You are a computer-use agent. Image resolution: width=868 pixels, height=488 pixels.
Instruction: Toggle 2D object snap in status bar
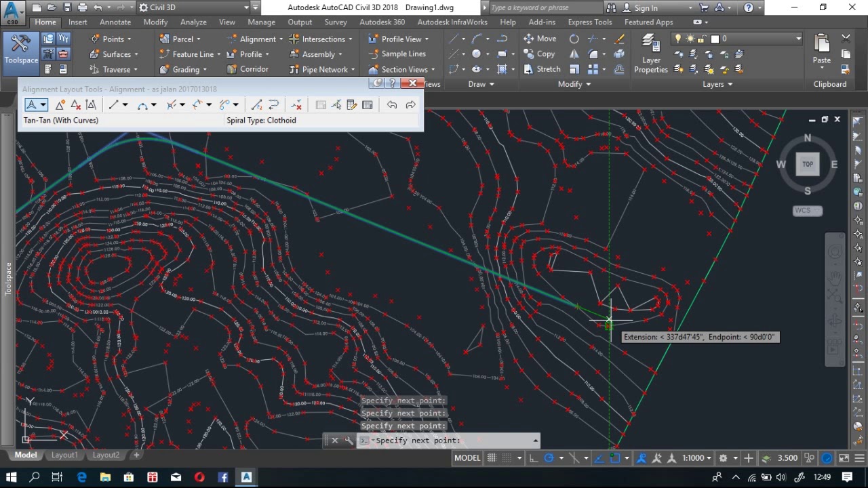click(614, 458)
